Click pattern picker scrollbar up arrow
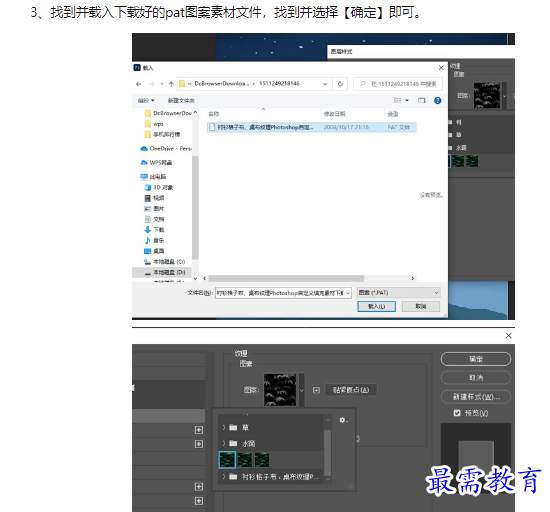This screenshot has width=550, height=512. [328, 420]
